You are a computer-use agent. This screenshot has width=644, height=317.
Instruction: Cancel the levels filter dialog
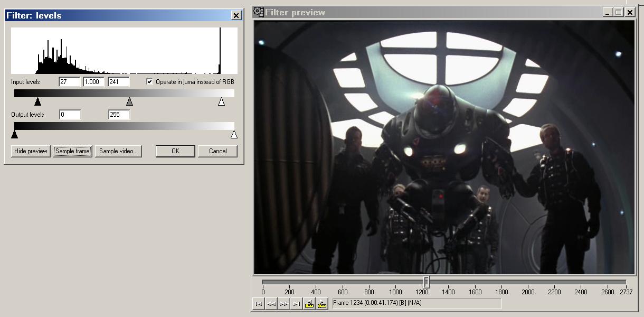pos(217,151)
